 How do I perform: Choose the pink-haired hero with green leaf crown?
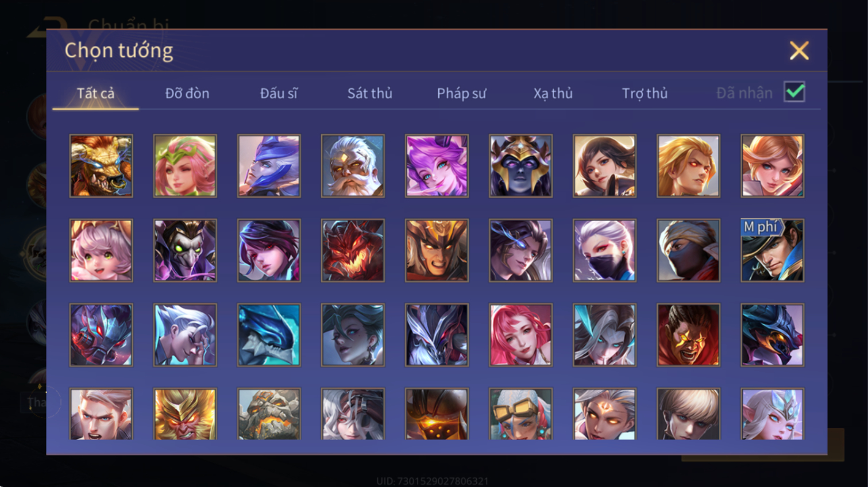coord(185,166)
